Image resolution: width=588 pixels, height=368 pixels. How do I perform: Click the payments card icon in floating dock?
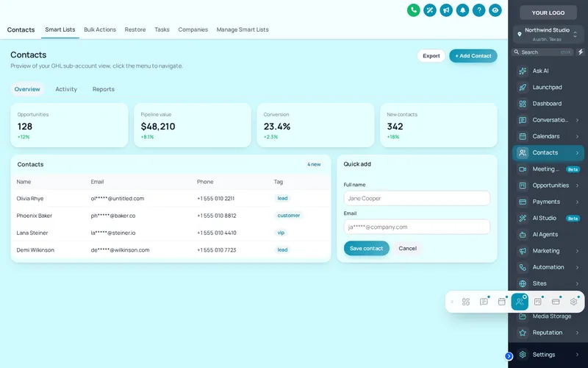[x=556, y=302]
